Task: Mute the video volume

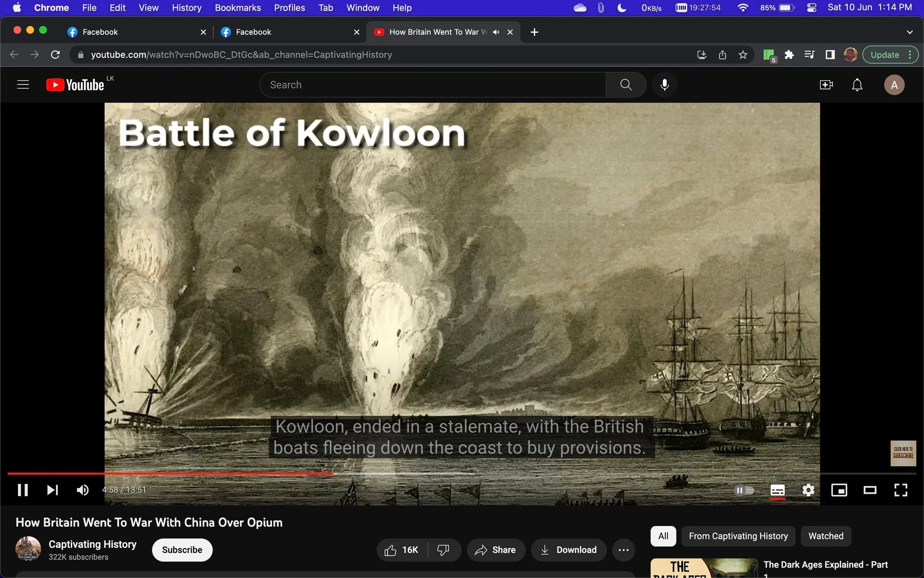Action: pos(83,490)
